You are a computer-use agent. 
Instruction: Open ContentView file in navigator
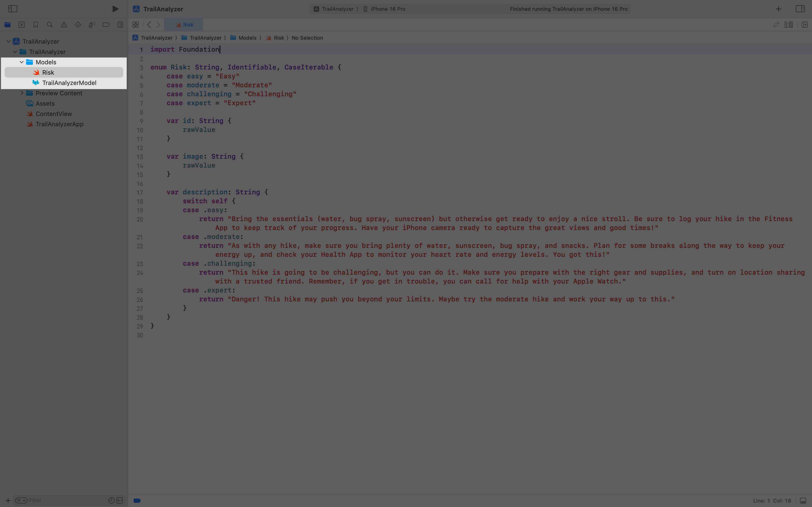pos(54,114)
